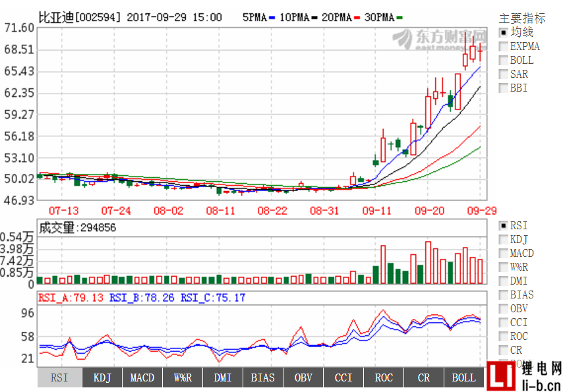Click the RSI_C:75.17 value
Screen dimensions: 563x392
click(x=213, y=298)
